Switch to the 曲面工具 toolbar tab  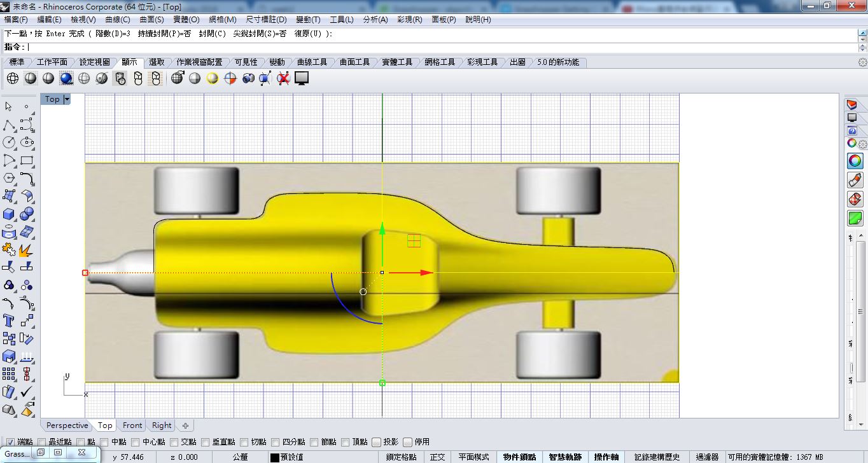tap(354, 62)
